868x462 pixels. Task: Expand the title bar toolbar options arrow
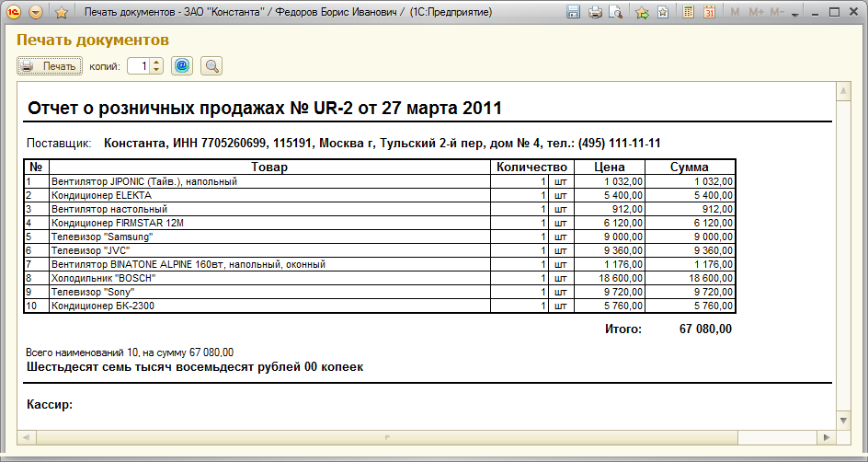click(795, 14)
